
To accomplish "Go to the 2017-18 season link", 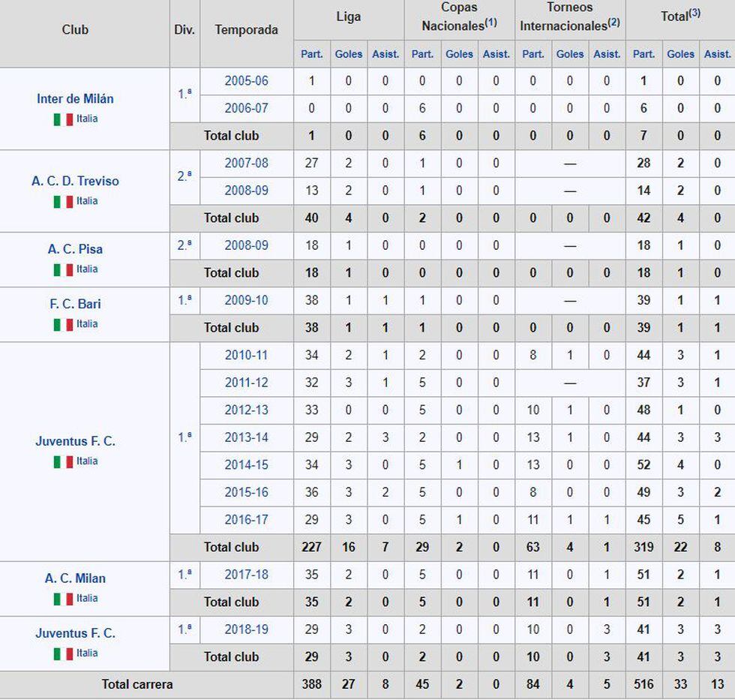I will click(246, 574).
